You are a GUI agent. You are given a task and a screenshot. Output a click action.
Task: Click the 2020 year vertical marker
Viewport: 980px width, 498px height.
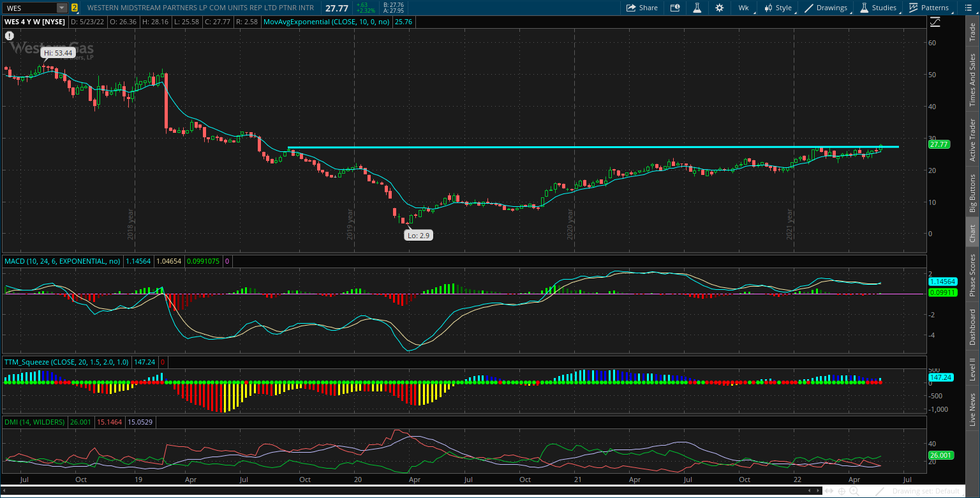click(570, 224)
